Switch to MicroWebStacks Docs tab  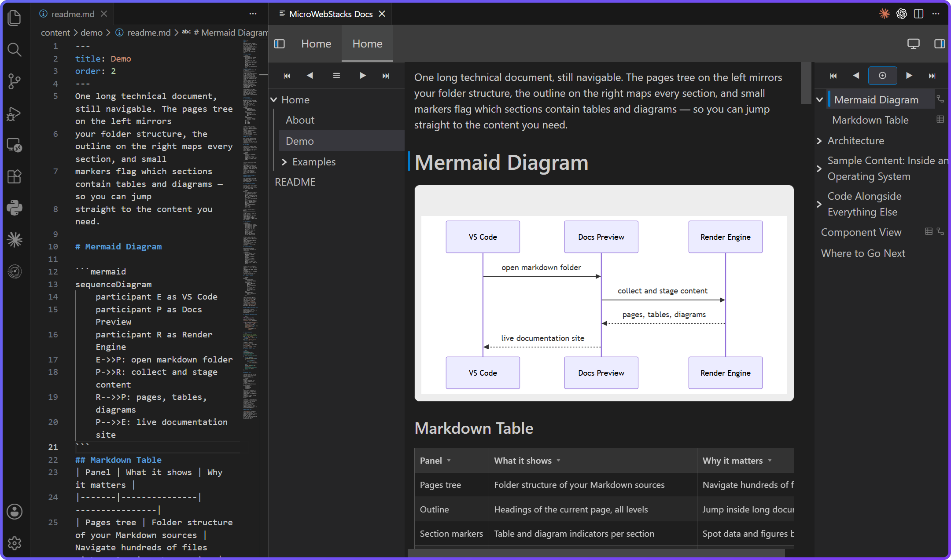click(x=331, y=14)
